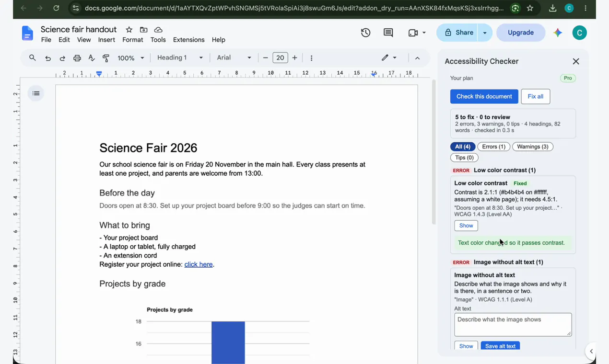
Task: Save the image alt text
Action: pos(500,346)
